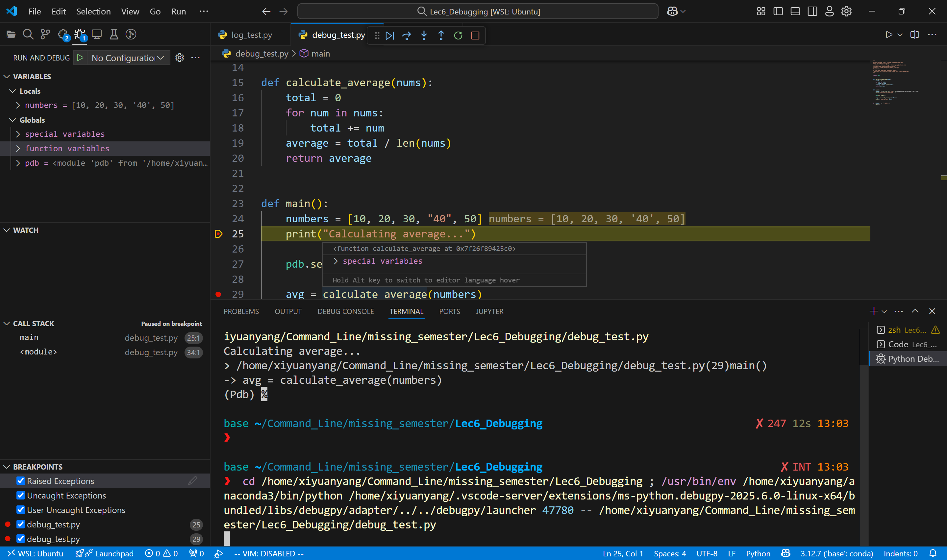Toggle the primary side bar
Screen dimensions: 947x560
778,11
